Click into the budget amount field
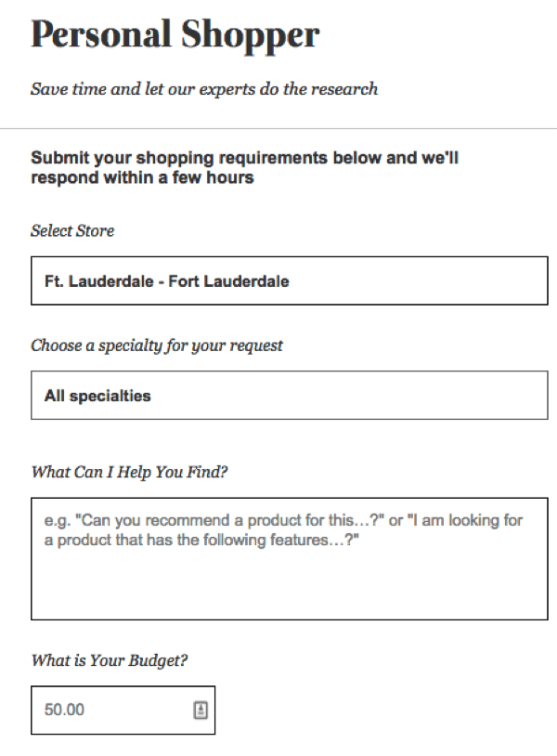Image resolution: width=557 pixels, height=756 pixels. tap(123, 710)
